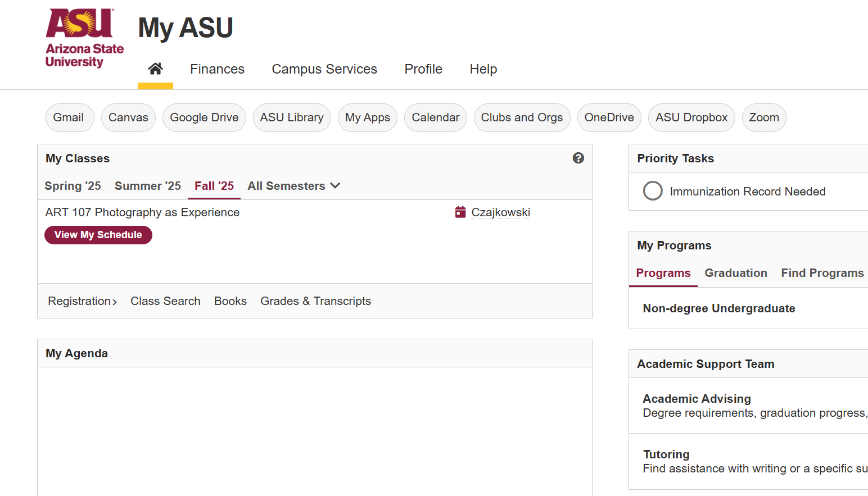The image size is (868, 496).
Task: Click the Home icon in navigation
Action: 155,69
